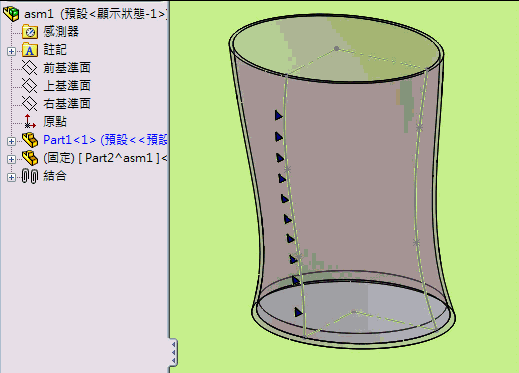
Task: Expand the 結合 mates node
Action: point(11,177)
